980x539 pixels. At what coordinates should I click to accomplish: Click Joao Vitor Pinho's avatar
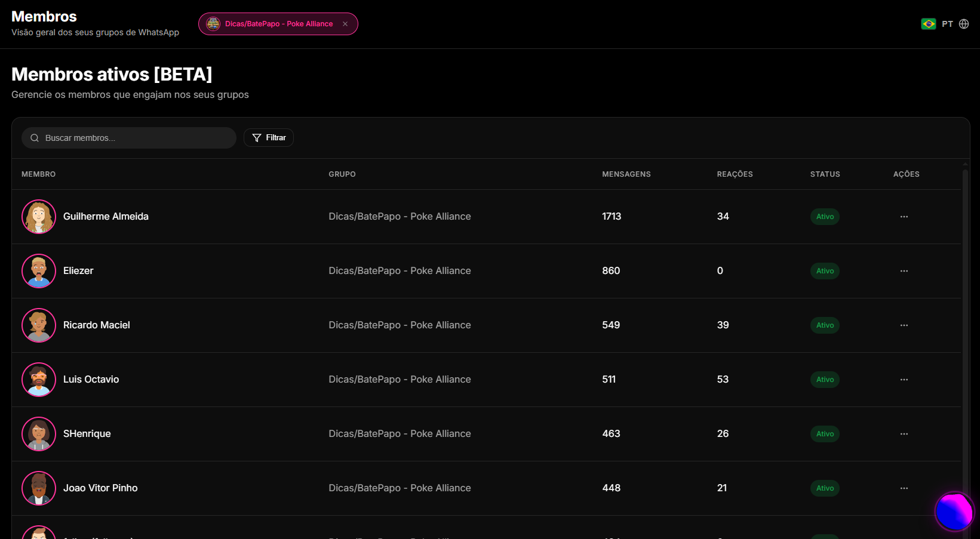coord(39,488)
